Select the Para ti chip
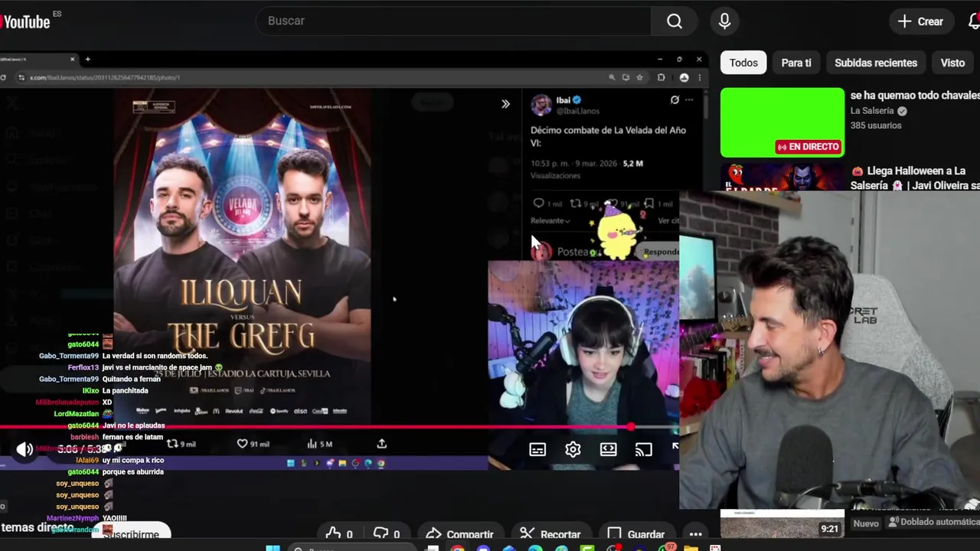 tap(796, 63)
